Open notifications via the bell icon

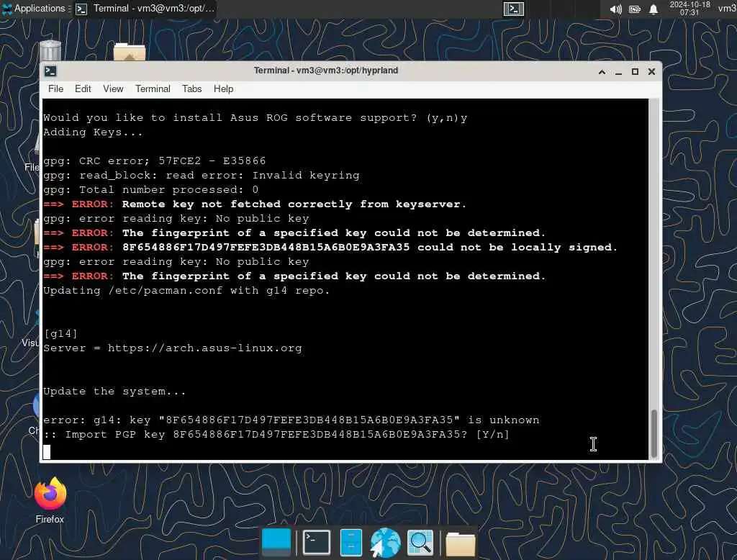pos(654,9)
